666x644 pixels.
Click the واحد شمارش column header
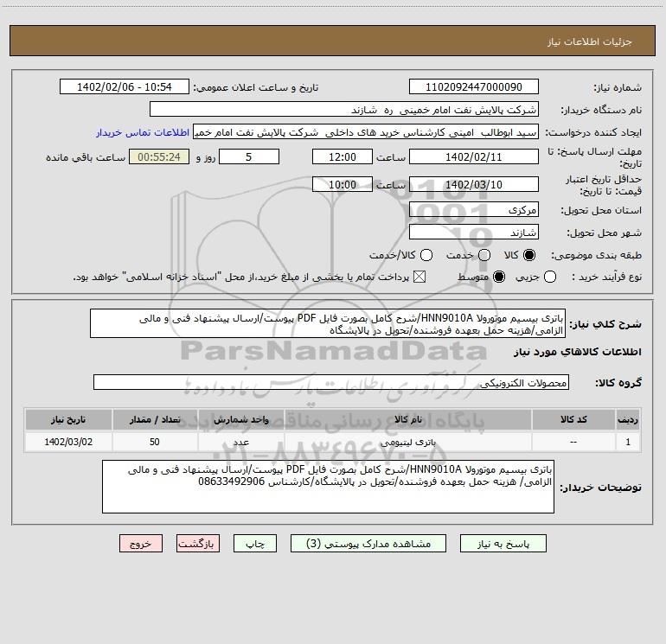coord(240,419)
